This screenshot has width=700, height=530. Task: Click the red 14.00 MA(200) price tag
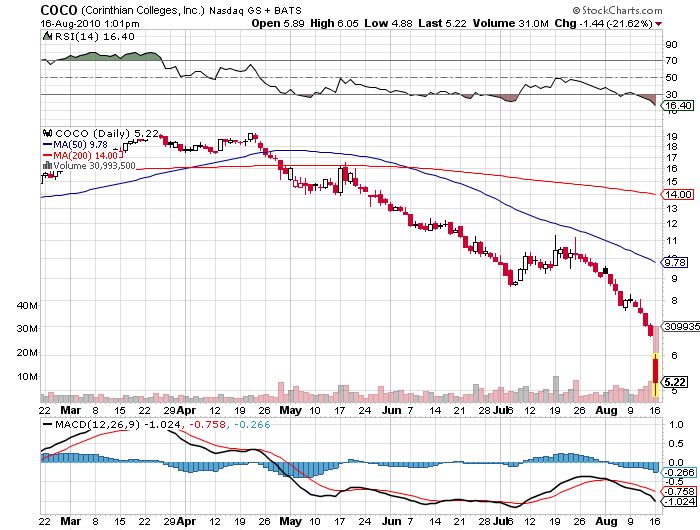pos(677,194)
